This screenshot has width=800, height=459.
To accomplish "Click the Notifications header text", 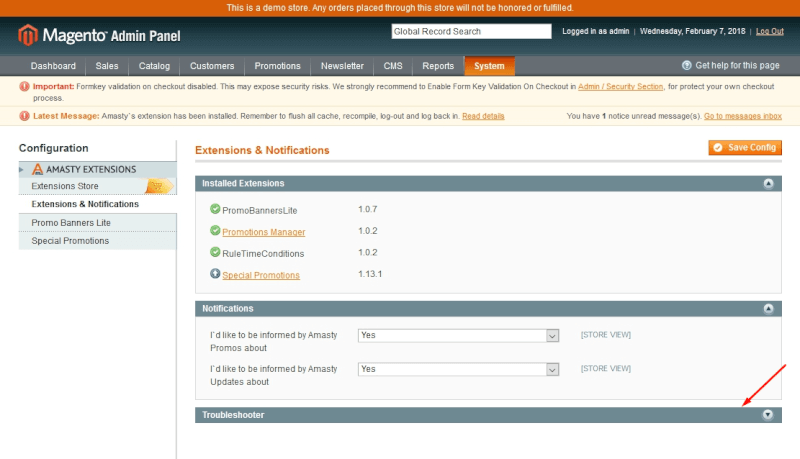I will coord(228,309).
